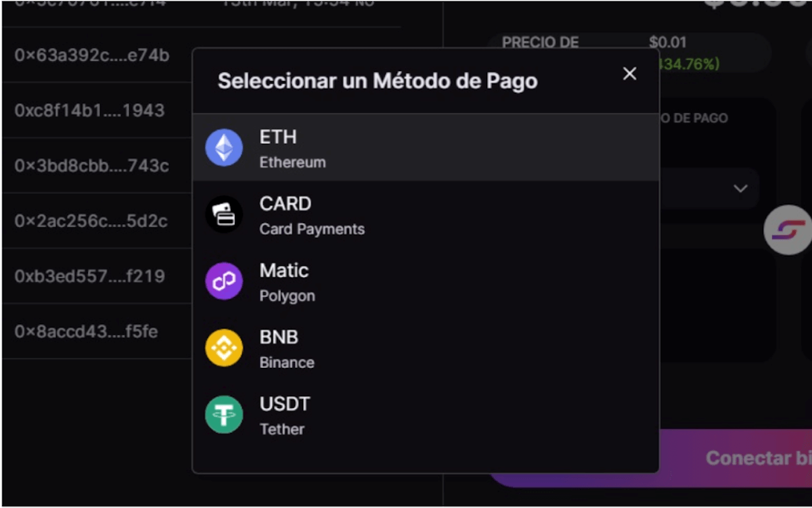The width and height of the screenshot is (812, 508).
Task: Select the ETH Ethereum payment icon
Action: tap(223, 147)
